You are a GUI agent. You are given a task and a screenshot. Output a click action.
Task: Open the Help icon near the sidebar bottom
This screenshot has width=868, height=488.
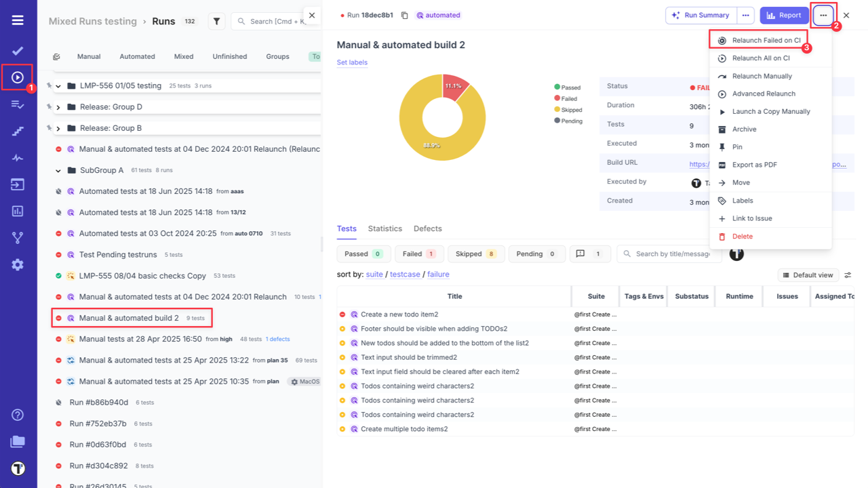click(18, 414)
